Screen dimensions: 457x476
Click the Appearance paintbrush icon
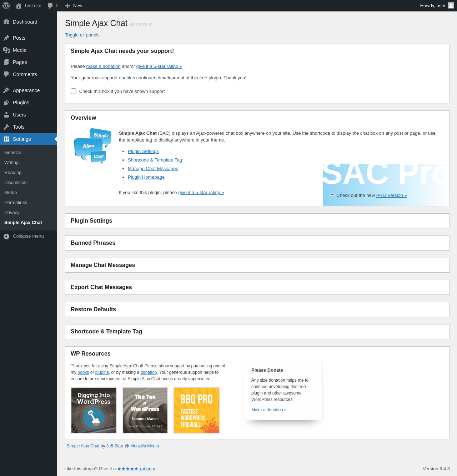pos(6,90)
